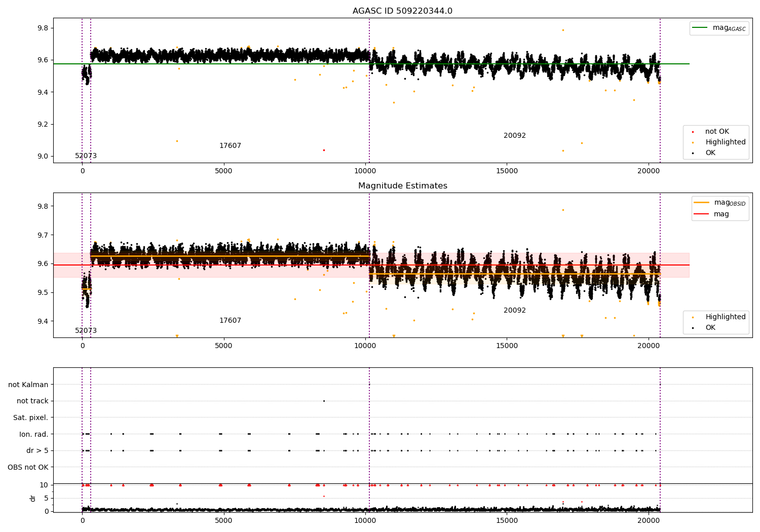The height and width of the screenshot is (532, 760).
Task: Click the "9.5" y-axis tick label
Action: [x=43, y=292]
